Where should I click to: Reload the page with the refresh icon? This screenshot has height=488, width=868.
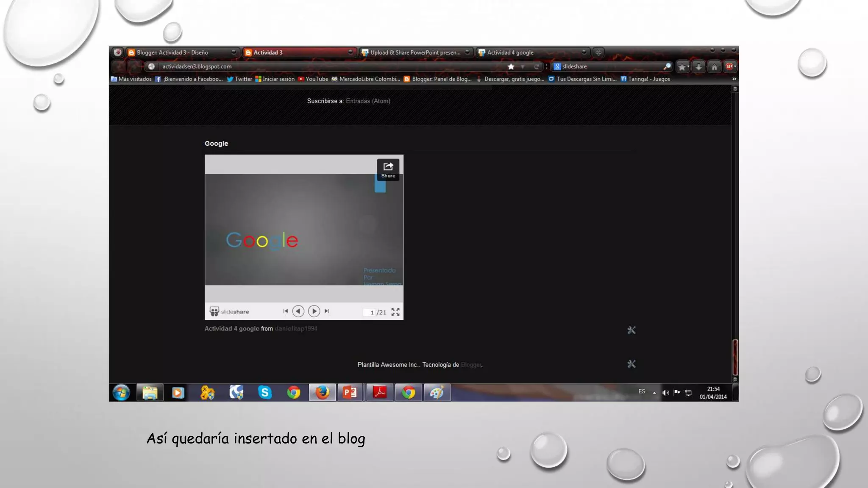(x=537, y=67)
